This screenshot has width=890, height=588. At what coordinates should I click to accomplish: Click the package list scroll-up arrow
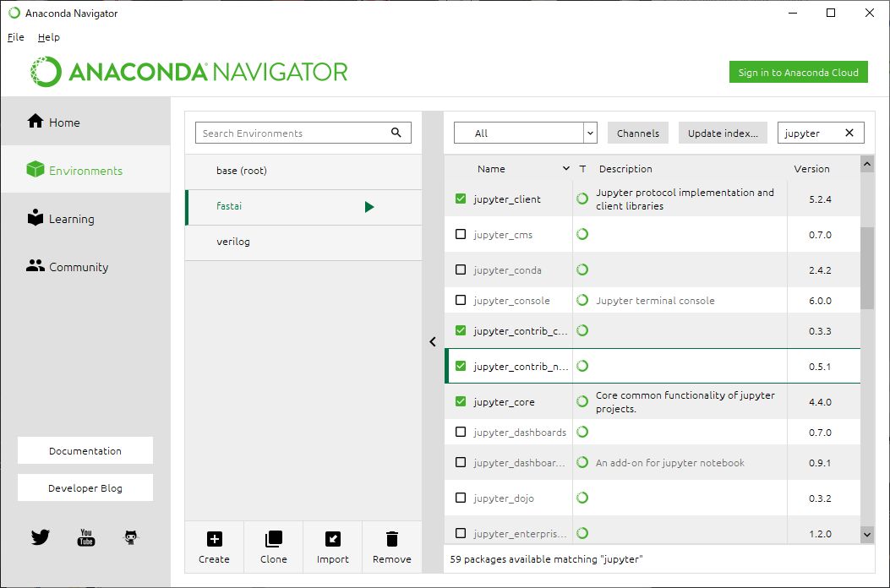click(x=866, y=164)
